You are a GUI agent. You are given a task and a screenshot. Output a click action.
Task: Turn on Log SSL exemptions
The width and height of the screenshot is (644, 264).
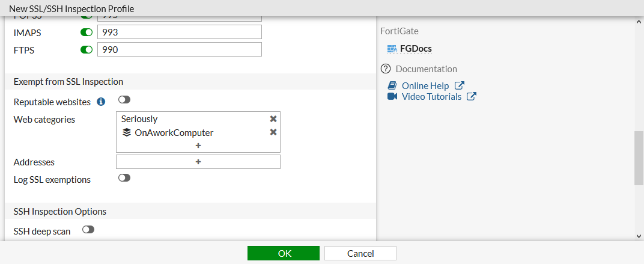coord(124,178)
